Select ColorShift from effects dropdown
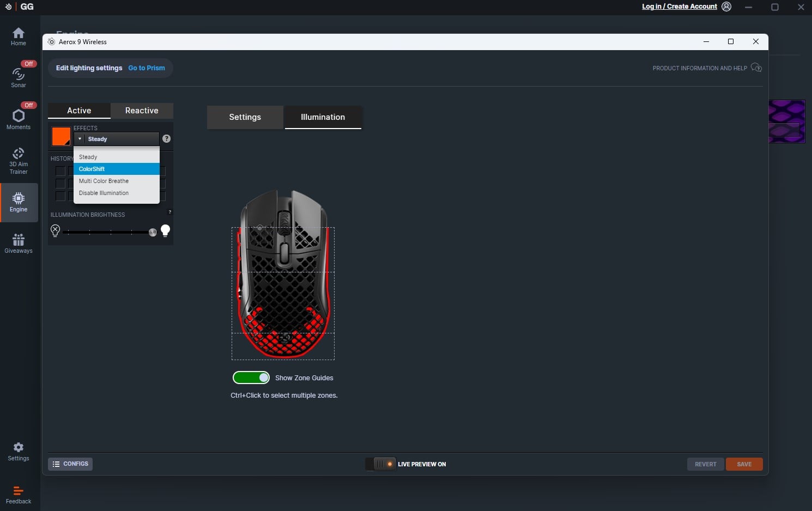The width and height of the screenshot is (812, 511). (116, 169)
